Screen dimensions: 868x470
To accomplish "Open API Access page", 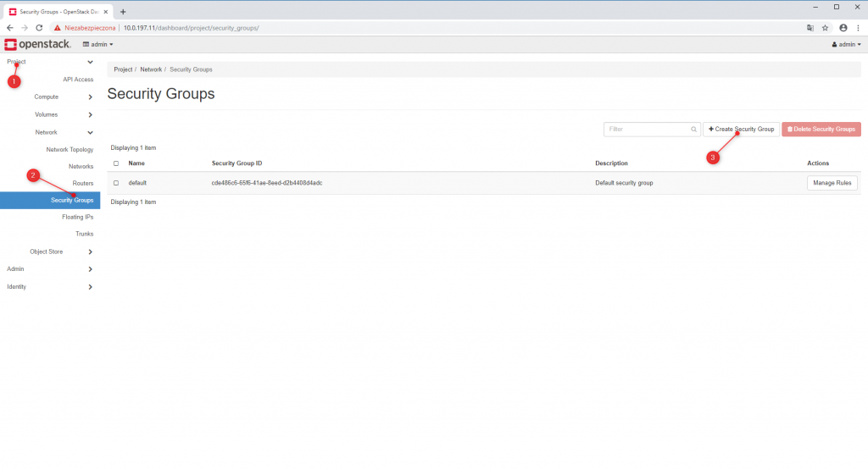I will [x=78, y=80].
